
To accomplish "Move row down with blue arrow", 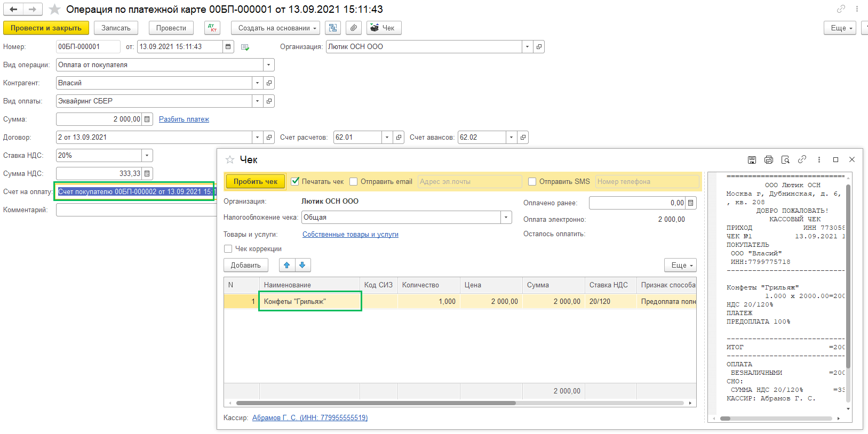I will tap(302, 265).
